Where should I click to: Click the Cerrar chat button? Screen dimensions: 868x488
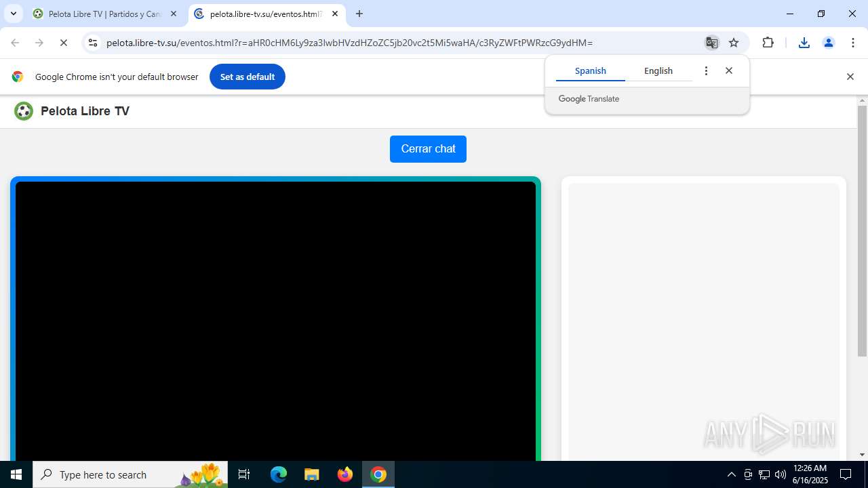point(428,149)
